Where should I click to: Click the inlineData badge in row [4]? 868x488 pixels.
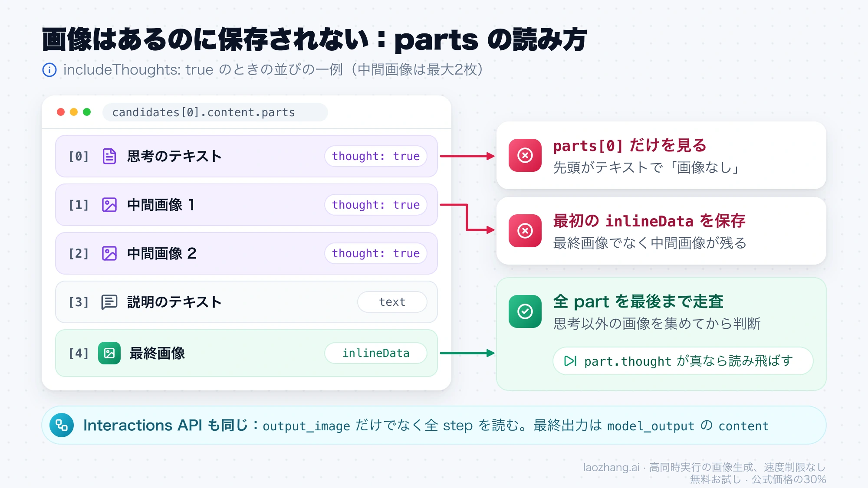pyautogui.click(x=376, y=353)
